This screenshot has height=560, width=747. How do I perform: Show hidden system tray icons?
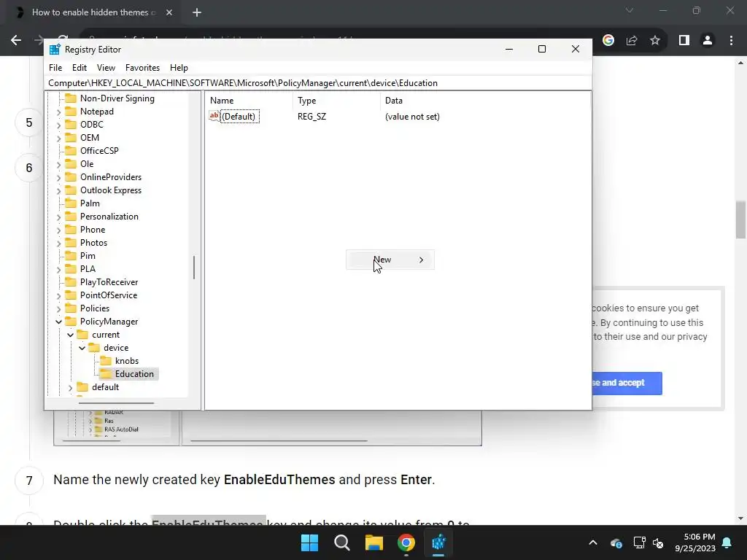tap(592, 542)
